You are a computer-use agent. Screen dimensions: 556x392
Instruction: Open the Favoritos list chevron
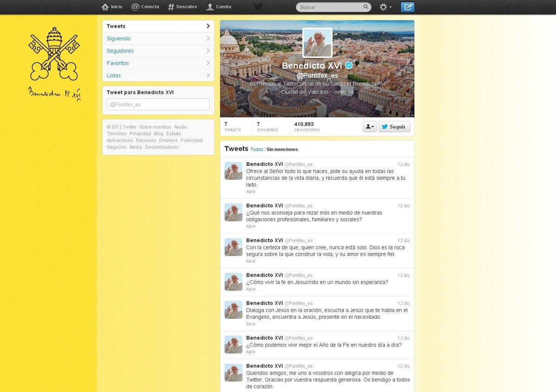[x=208, y=63]
